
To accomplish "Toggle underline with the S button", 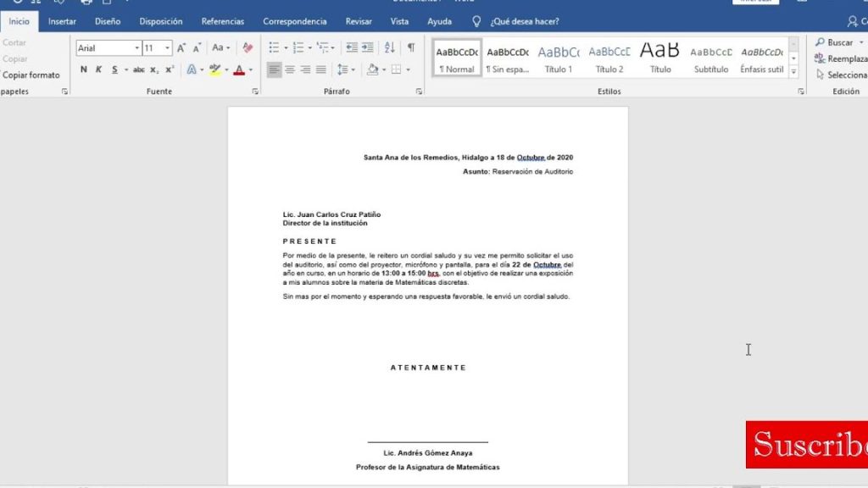I will point(114,69).
